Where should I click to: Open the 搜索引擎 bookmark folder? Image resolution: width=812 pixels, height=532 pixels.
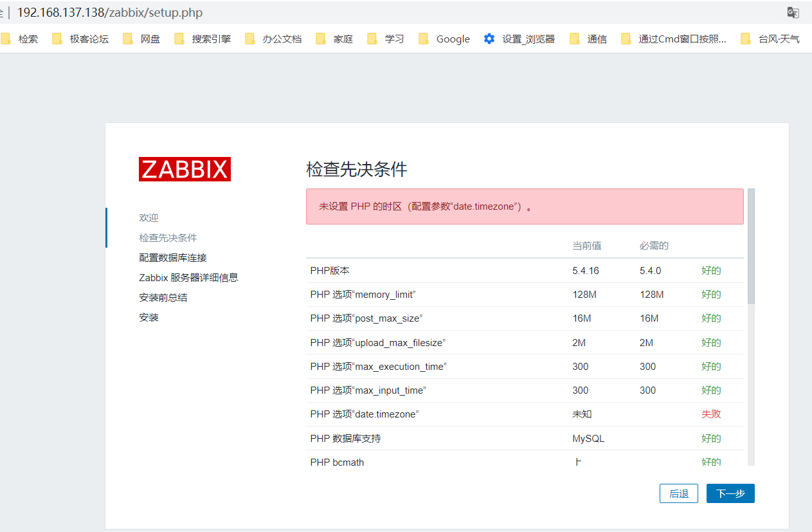(x=203, y=39)
